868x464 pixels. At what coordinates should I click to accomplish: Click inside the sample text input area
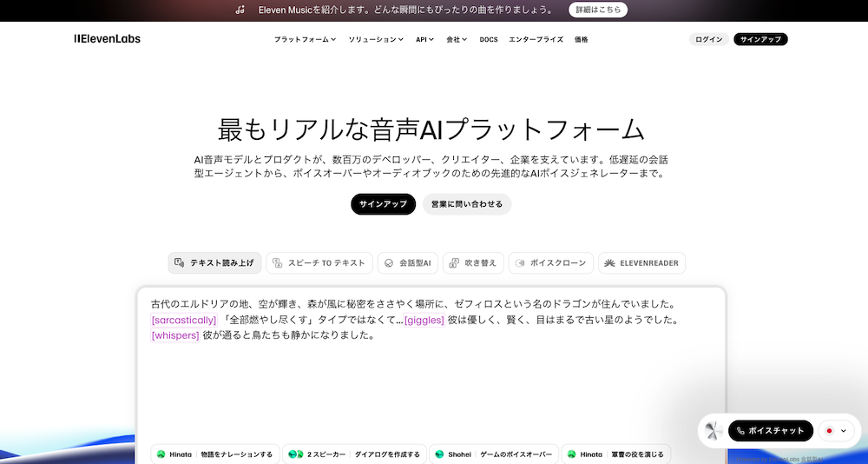click(x=431, y=382)
